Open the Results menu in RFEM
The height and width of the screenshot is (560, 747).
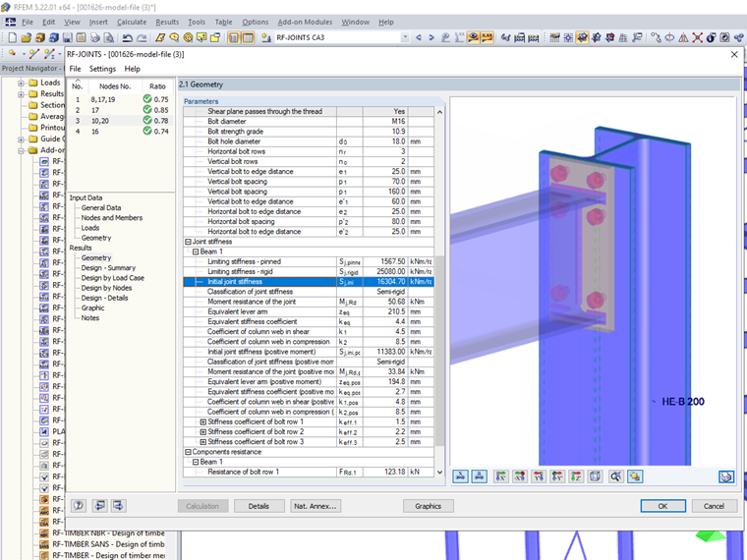click(x=167, y=22)
